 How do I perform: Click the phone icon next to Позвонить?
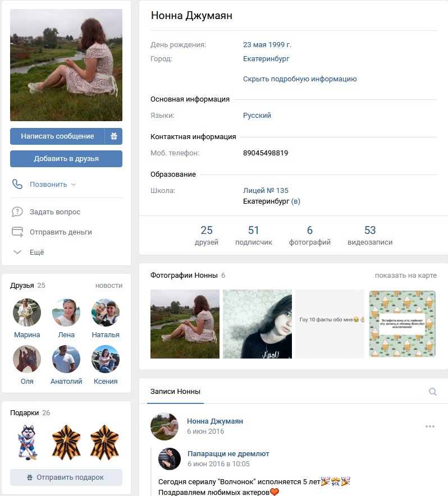pos(17,184)
